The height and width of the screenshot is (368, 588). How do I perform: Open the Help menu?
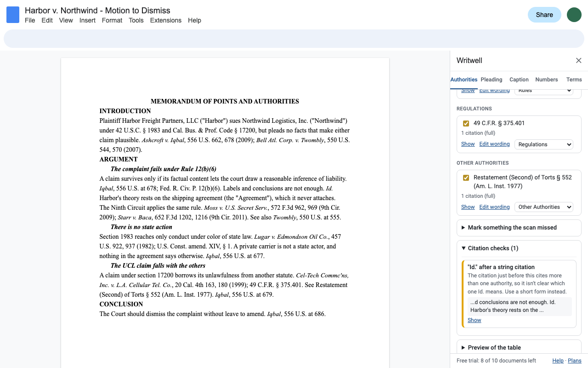pos(194,20)
